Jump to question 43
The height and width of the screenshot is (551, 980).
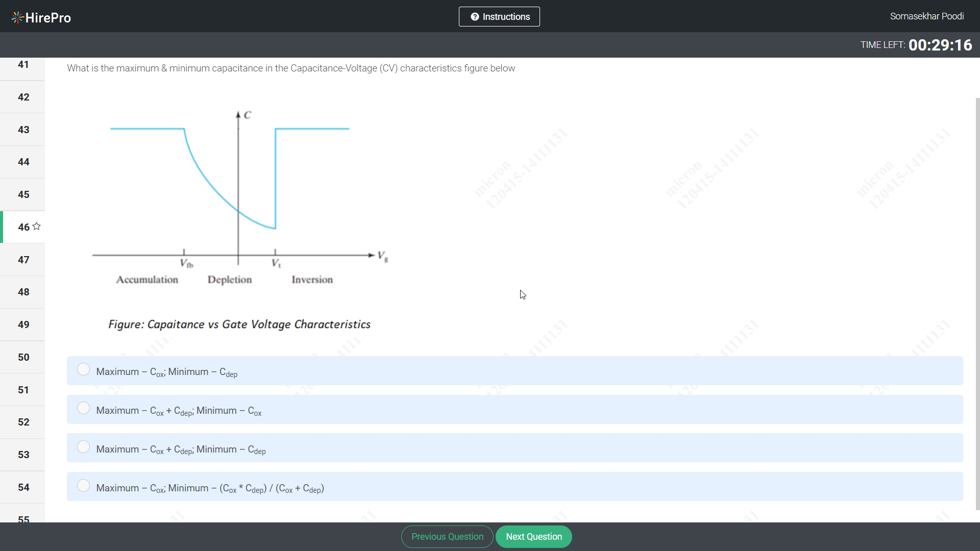pos(22,130)
